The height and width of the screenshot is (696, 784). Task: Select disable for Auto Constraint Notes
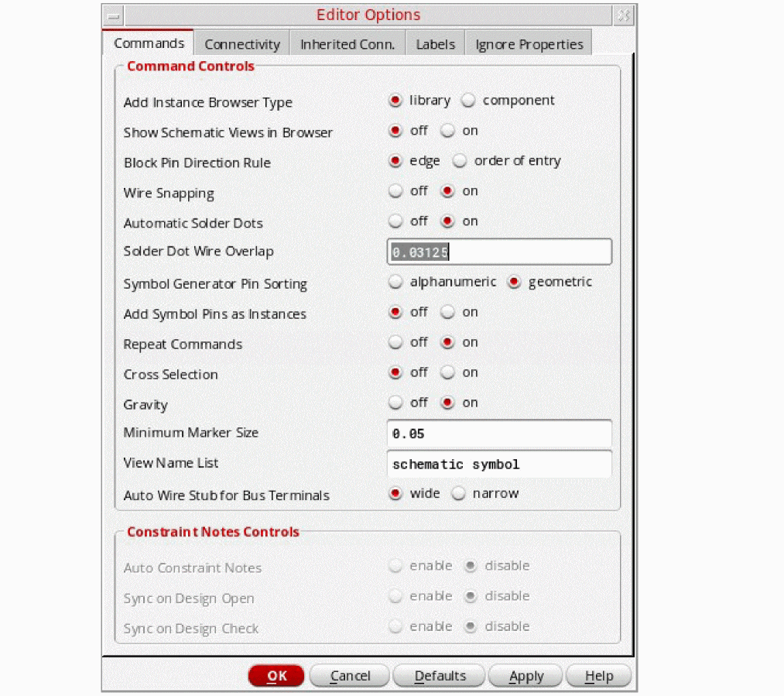470,566
